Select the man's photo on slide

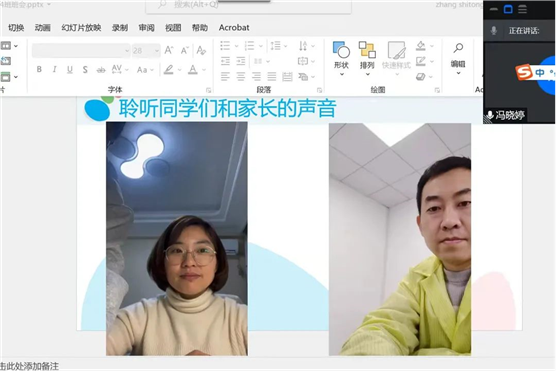[400, 239]
